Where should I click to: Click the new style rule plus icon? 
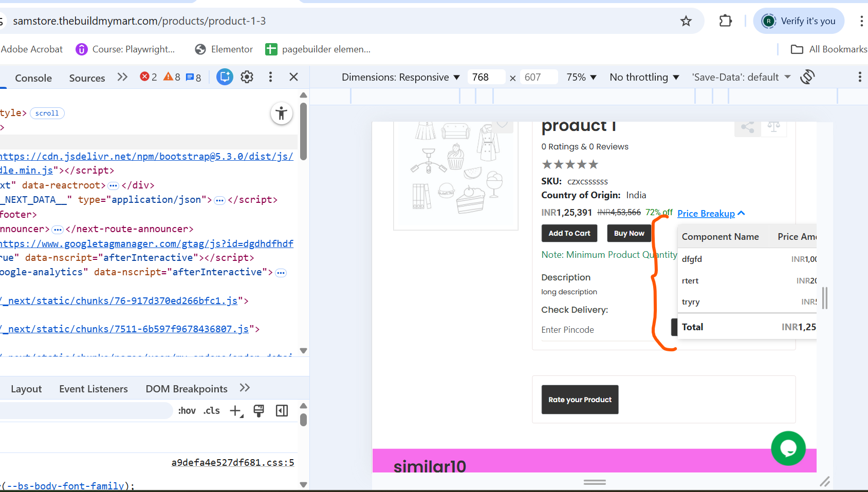click(236, 411)
